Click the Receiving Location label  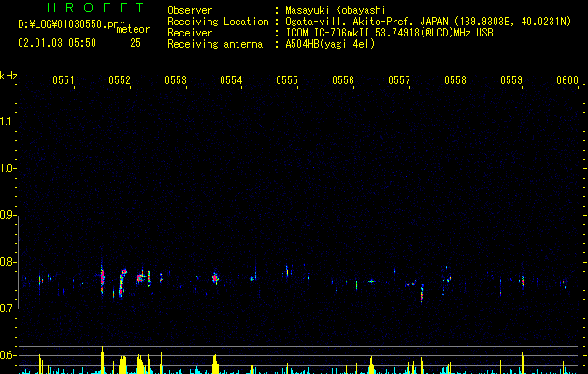pyautogui.click(x=218, y=22)
